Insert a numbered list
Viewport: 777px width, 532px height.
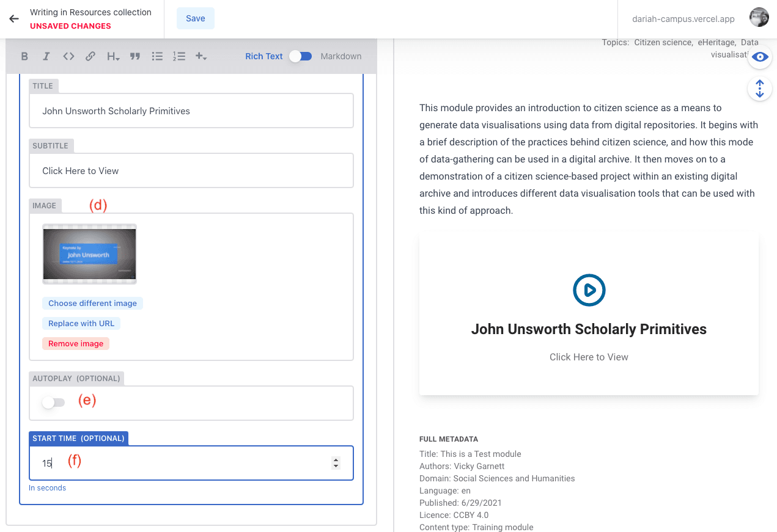click(179, 56)
